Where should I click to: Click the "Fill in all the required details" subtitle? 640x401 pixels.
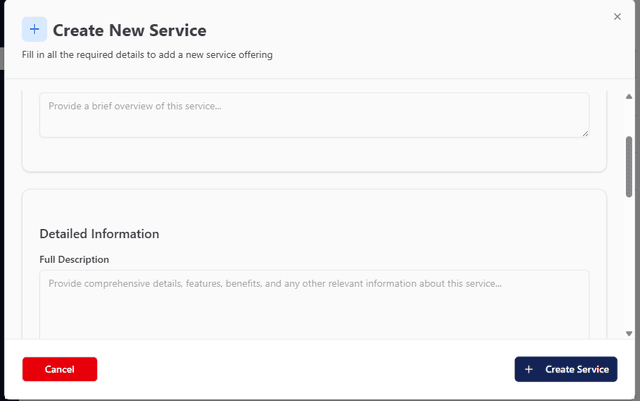(147, 55)
